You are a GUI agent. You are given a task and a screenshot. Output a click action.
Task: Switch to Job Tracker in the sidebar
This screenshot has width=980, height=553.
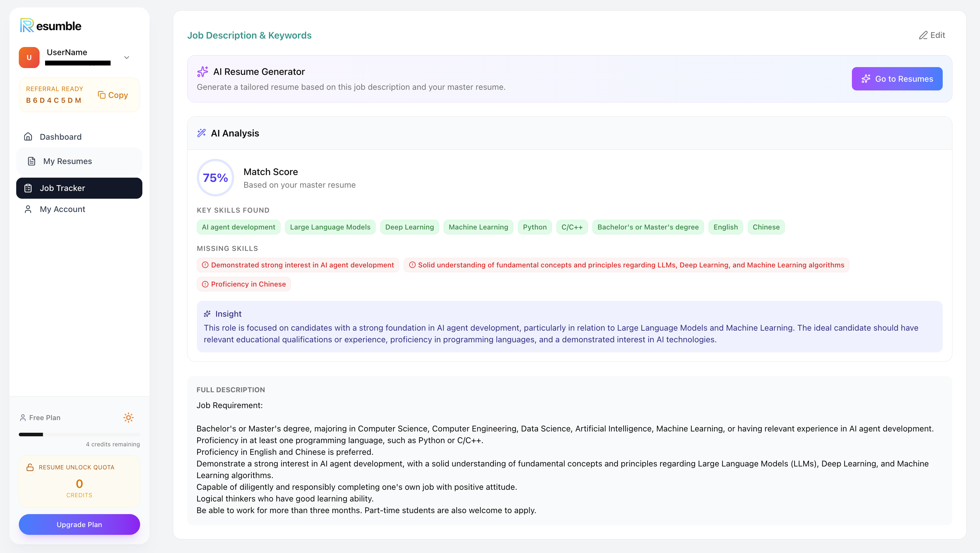click(x=62, y=188)
